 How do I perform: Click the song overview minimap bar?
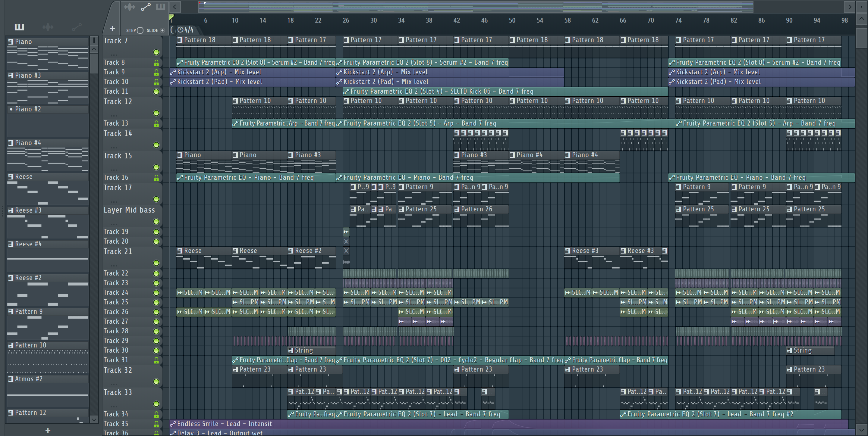476,6
